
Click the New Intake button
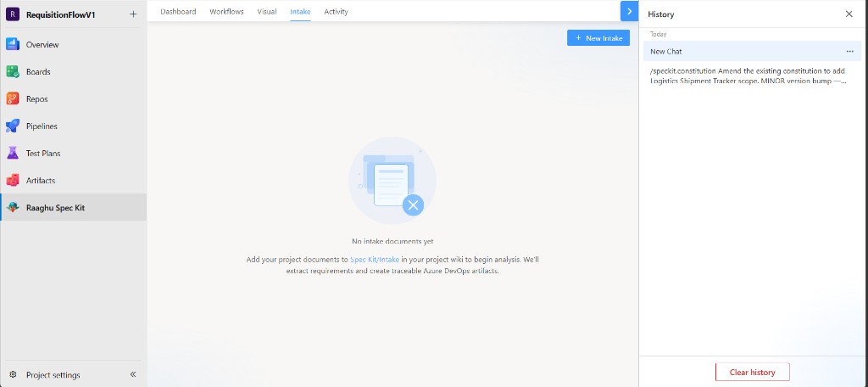point(598,37)
